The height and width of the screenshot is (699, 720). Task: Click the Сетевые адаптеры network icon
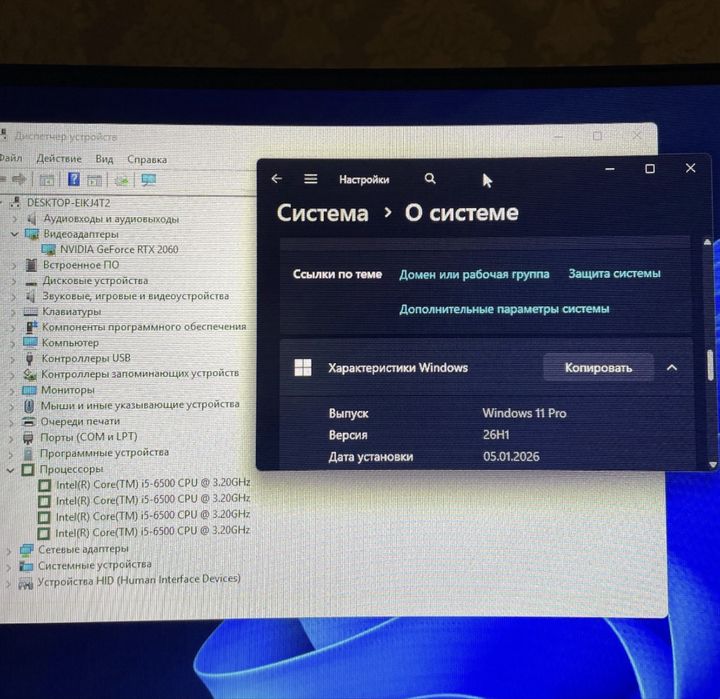click(27, 549)
